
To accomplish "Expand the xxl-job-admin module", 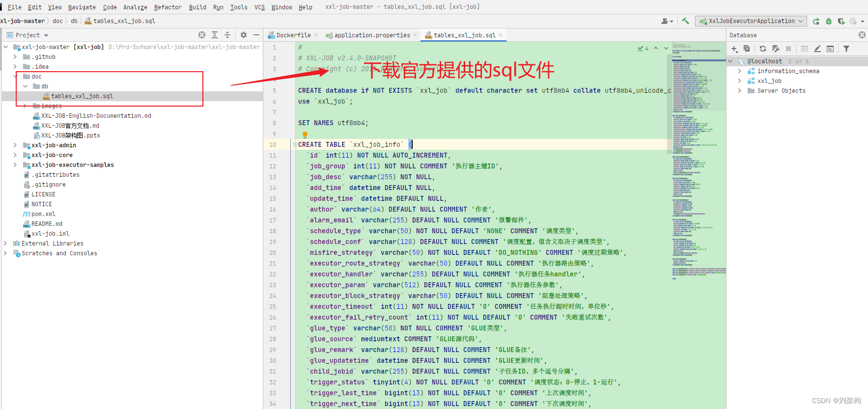I will pyautogui.click(x=15, y=145).
